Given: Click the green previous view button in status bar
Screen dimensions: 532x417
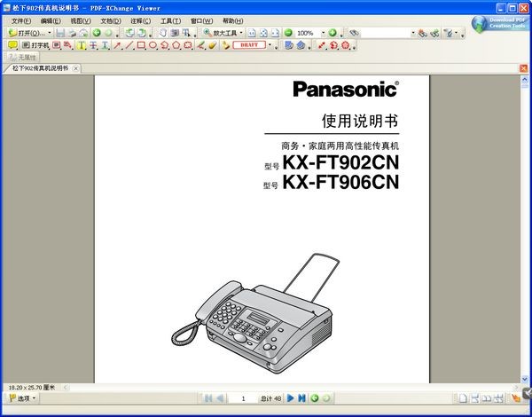Looking at the screenshot, I should [315, 398].
